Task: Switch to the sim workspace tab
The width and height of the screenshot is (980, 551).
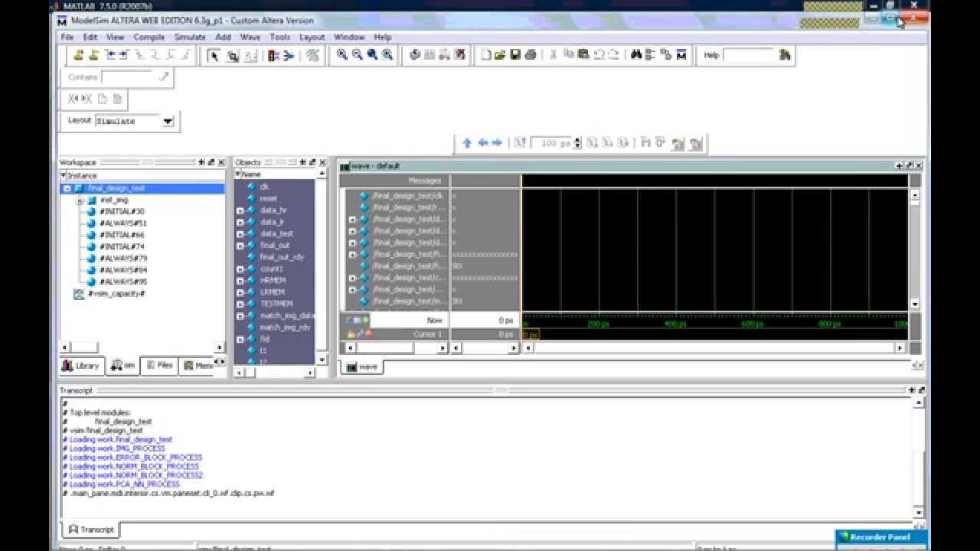Action: [123, 366]
